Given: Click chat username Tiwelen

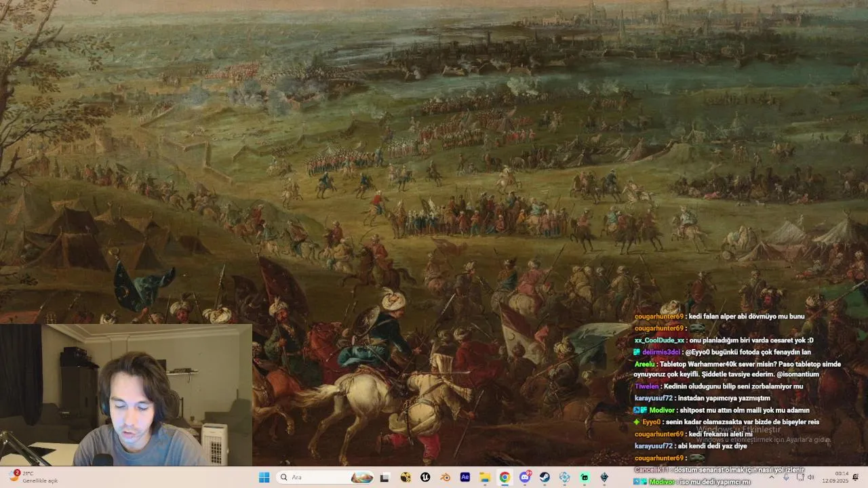Looking at the screenshot, I should pyautogui.click(x=646, y=386).
